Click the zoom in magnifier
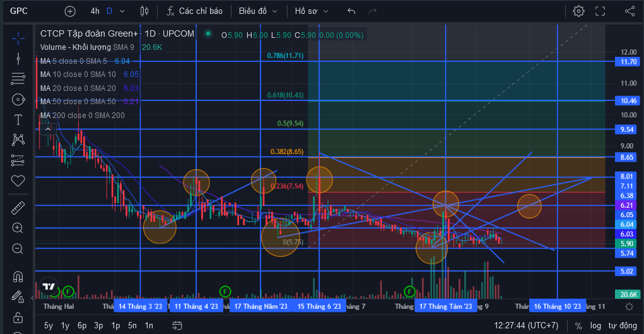The width and height of the screenshot is (644, 334). click(18, 229)
